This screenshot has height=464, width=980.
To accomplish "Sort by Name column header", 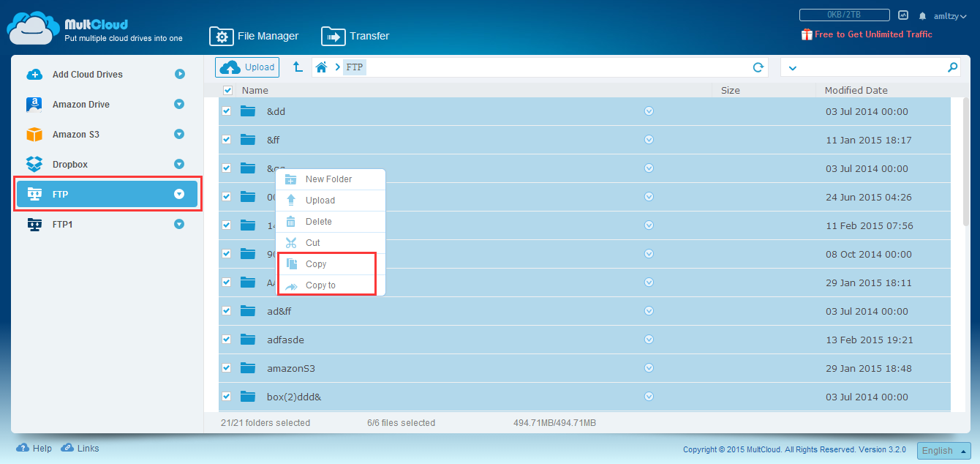I will pyautogui.click(x=255, y=91).
